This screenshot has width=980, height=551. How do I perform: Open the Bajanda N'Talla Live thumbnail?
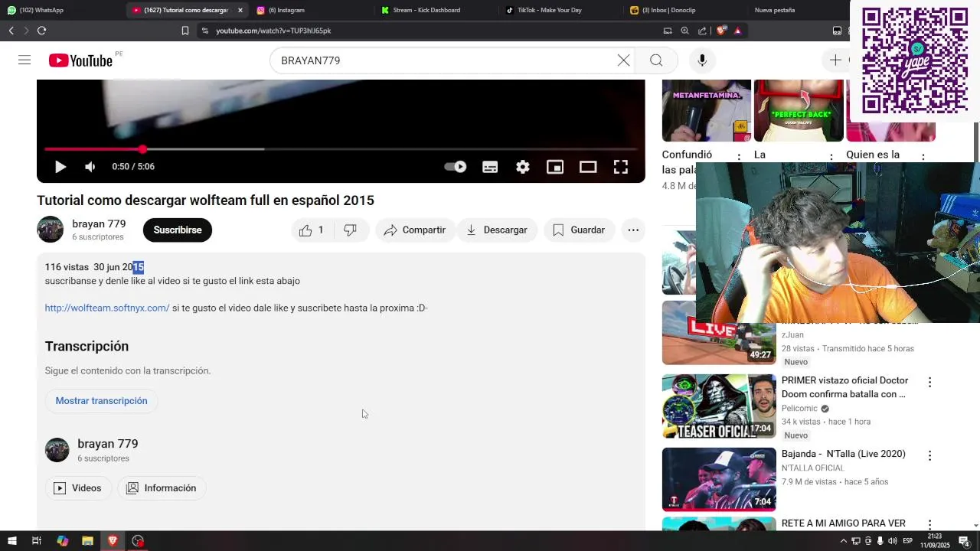tap(719, 480)
